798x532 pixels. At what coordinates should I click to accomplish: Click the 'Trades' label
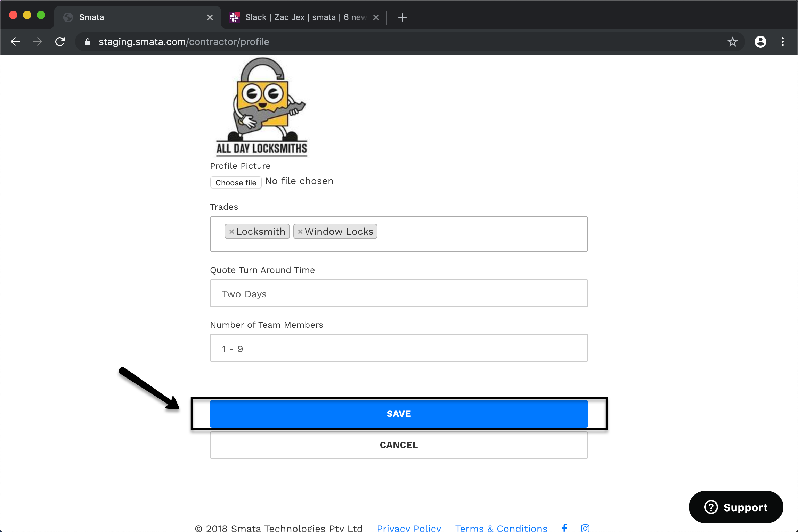224,207
